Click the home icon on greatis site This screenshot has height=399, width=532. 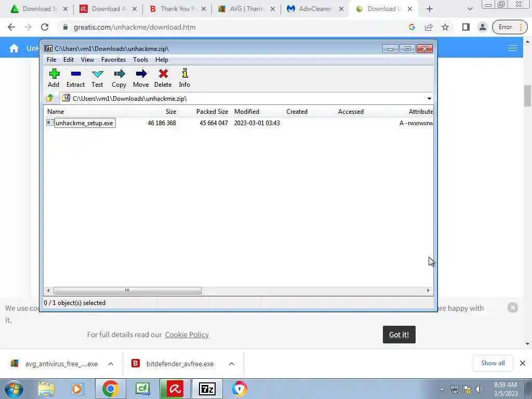[x=14, y=48]
